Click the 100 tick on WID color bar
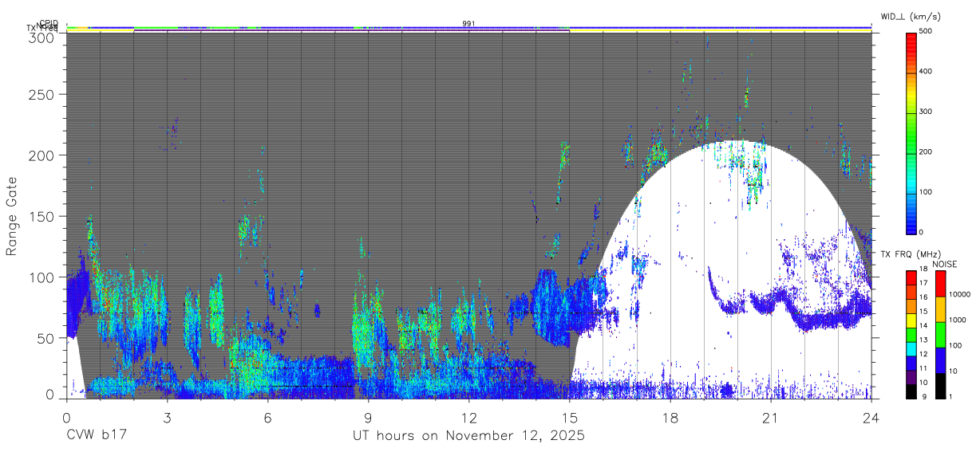This screenshot has width=980, height=452. coord(926,192)
